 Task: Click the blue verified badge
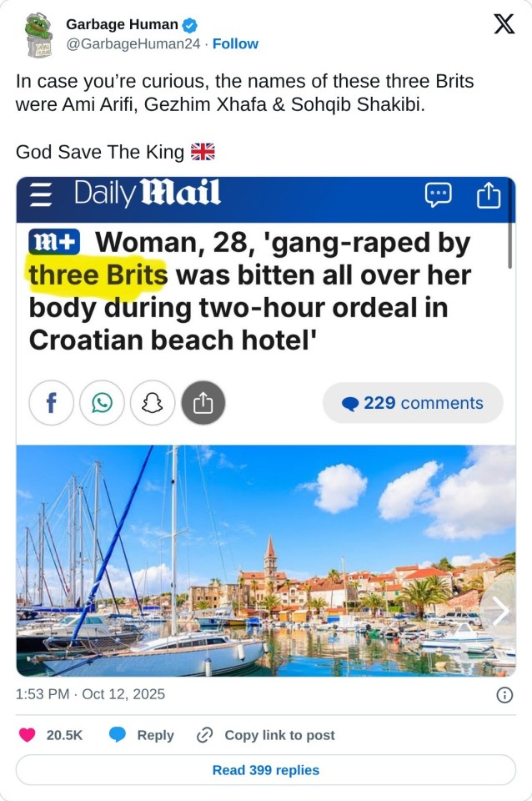(x=190, y=24)
